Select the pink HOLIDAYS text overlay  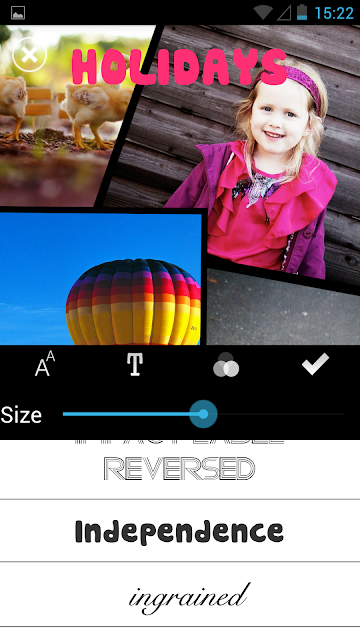(179, 67)
